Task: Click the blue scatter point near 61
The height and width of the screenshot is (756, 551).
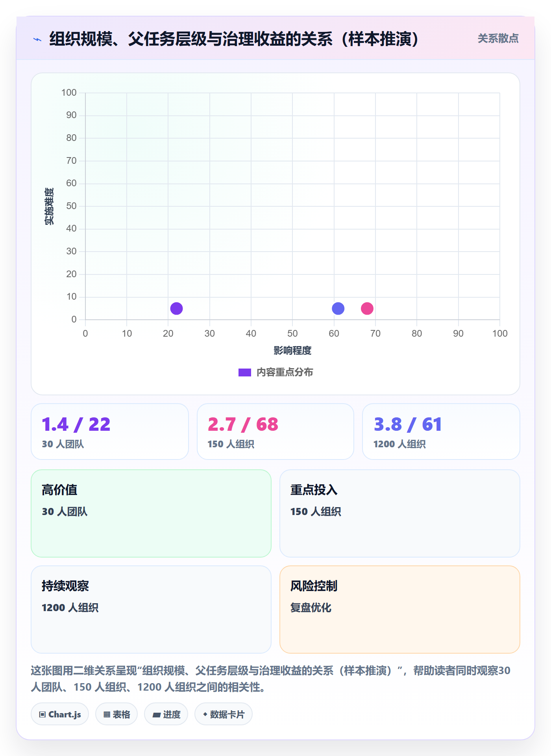Action: pyautogui.click(x=338, y=308)
